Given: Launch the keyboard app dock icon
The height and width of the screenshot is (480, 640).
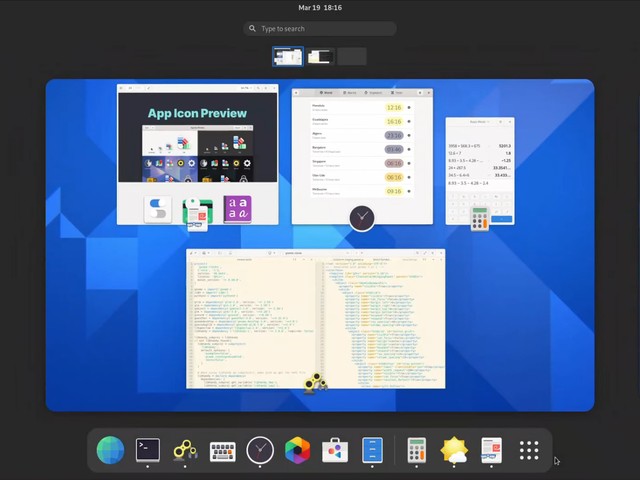Looking at the screenshot, I should pos(222,450).
